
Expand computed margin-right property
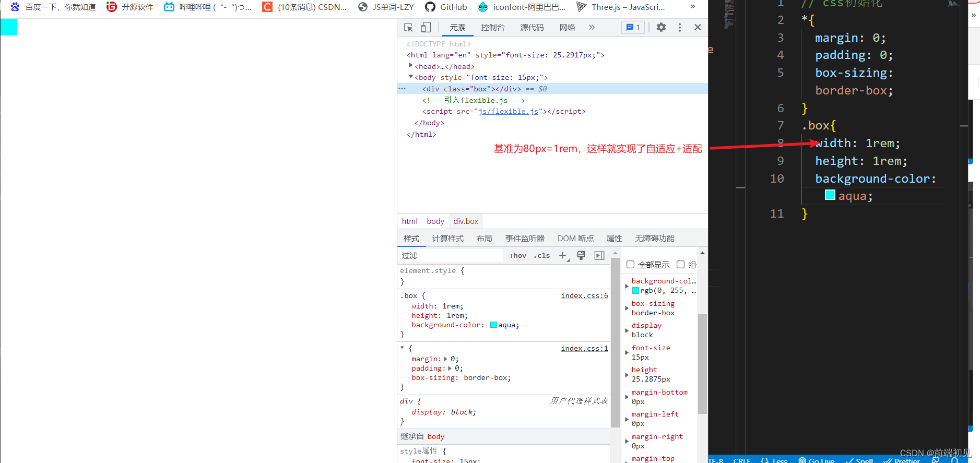[627, 441]
